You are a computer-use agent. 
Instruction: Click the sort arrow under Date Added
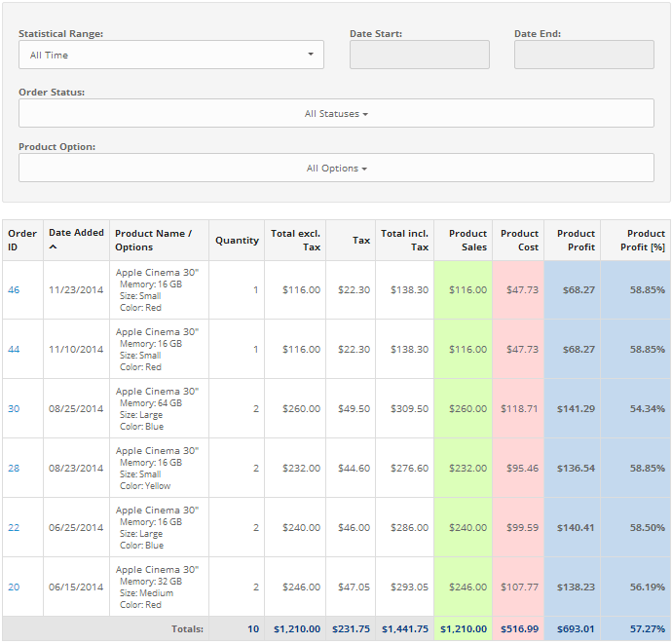[53, 246]
